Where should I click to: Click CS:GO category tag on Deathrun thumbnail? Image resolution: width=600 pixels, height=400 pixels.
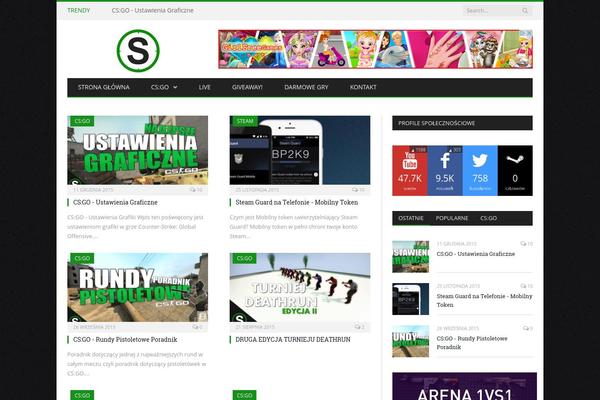coord(245,258)
